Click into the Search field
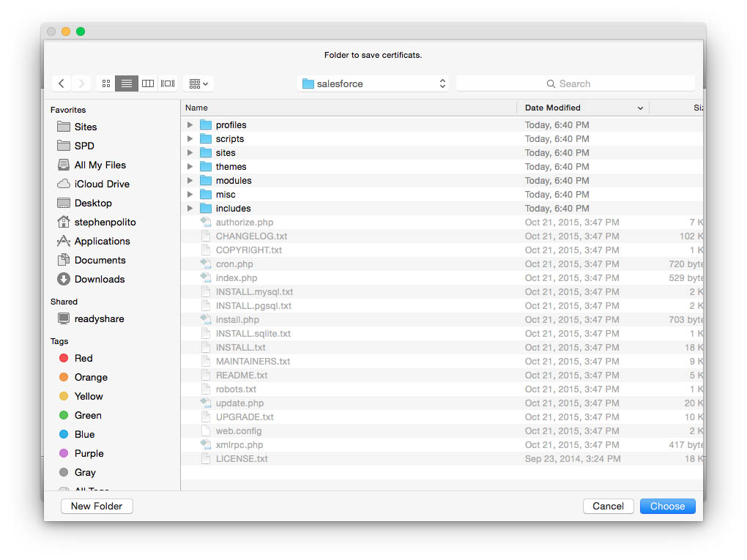Viewport: 747px width, 560px height. pos(575,83)
